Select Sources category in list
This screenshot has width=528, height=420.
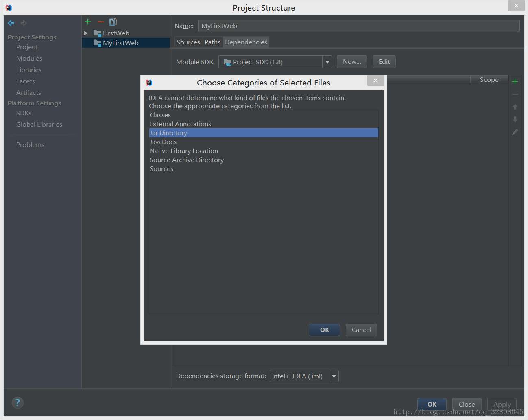[x=264, y=169]
